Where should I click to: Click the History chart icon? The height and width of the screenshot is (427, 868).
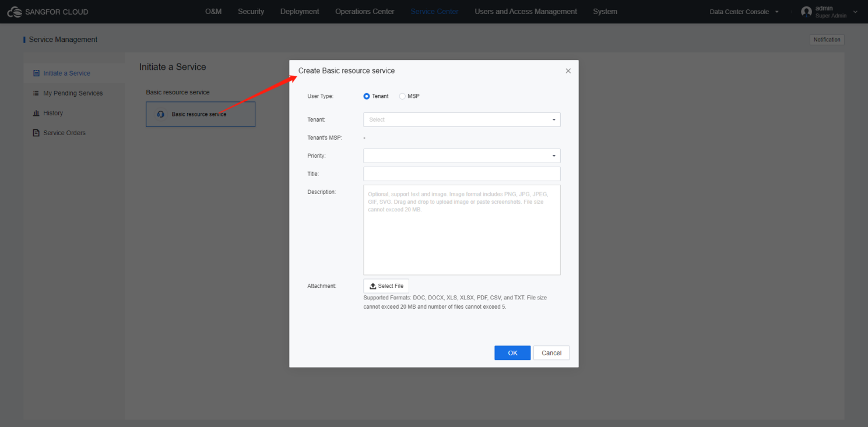(x=36, y=113)
